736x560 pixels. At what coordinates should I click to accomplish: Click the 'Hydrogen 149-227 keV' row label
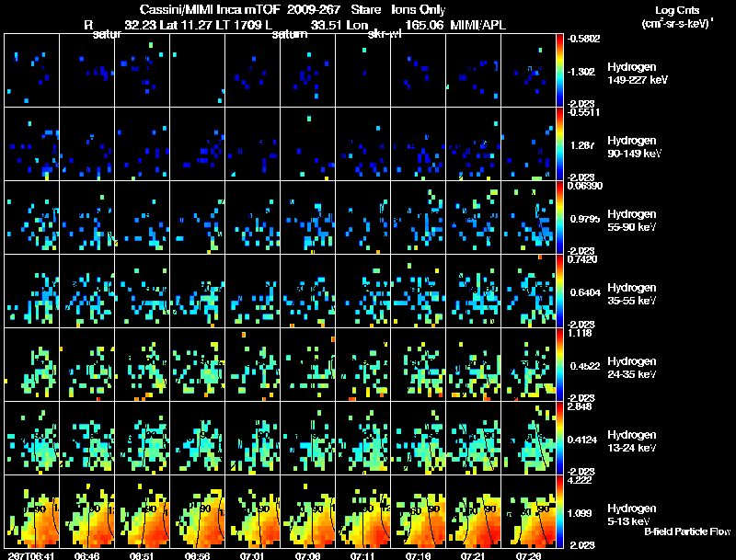(x=638, y=74)
